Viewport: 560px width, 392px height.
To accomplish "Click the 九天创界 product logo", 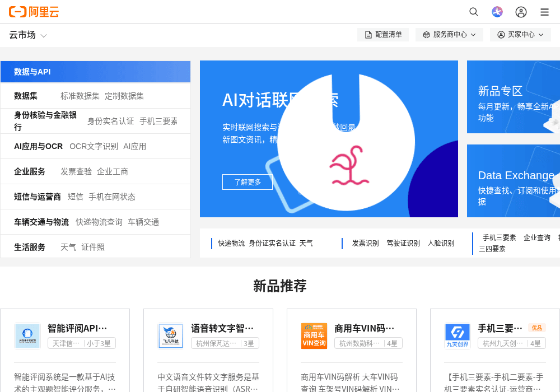I will (458, 336).
